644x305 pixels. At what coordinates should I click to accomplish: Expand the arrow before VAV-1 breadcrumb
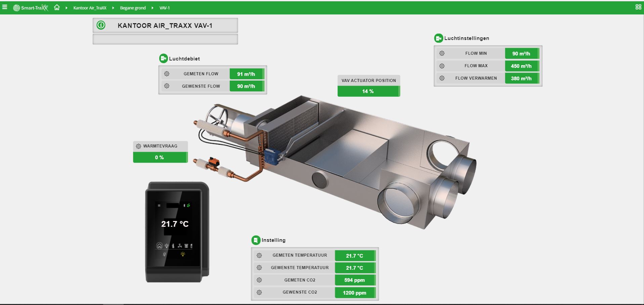[x=152, y=8]
